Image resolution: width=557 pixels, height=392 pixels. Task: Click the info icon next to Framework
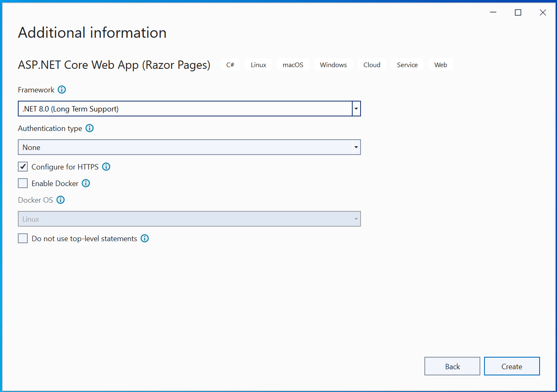point(62,90)
